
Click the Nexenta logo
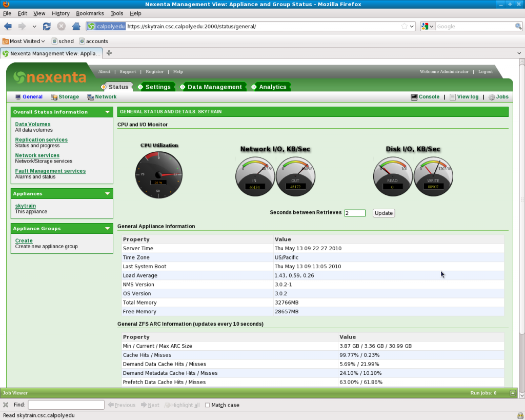click(x=50, y=77)
